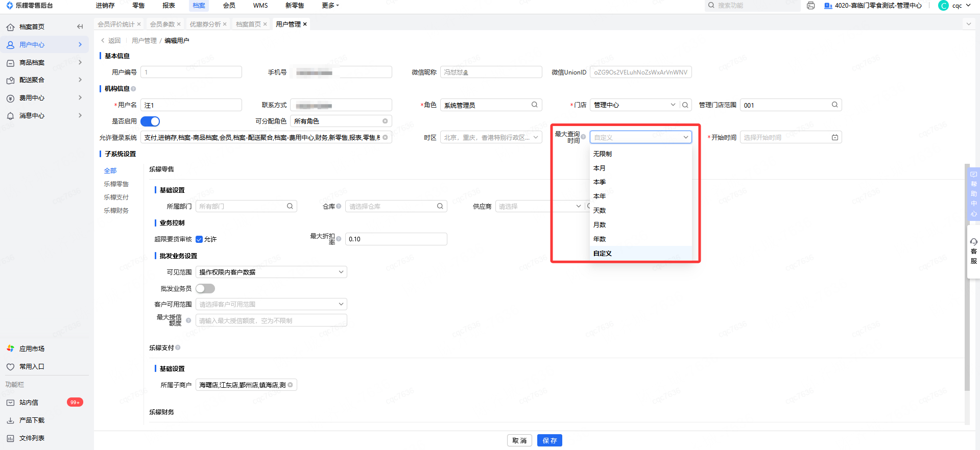Clear the assignable roles field
Viewport: 980px width, 450px height.
(385, 121)
